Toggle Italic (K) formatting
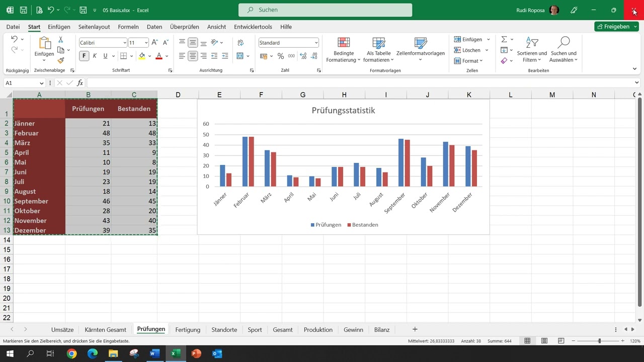Image resolution: width=644 pixels, height=362 pixels. pos(95,56)
